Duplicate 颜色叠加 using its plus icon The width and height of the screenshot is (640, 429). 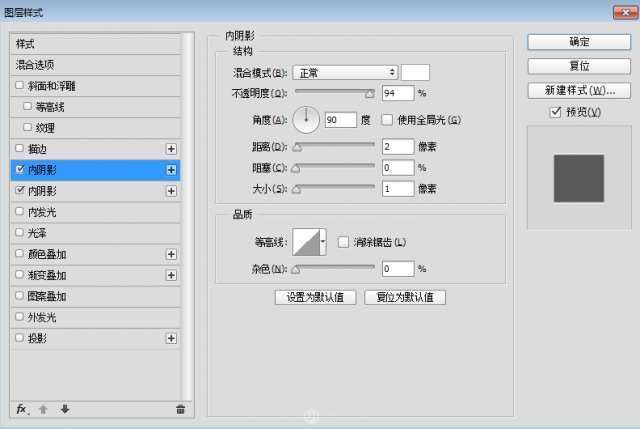tap(171, 254)
